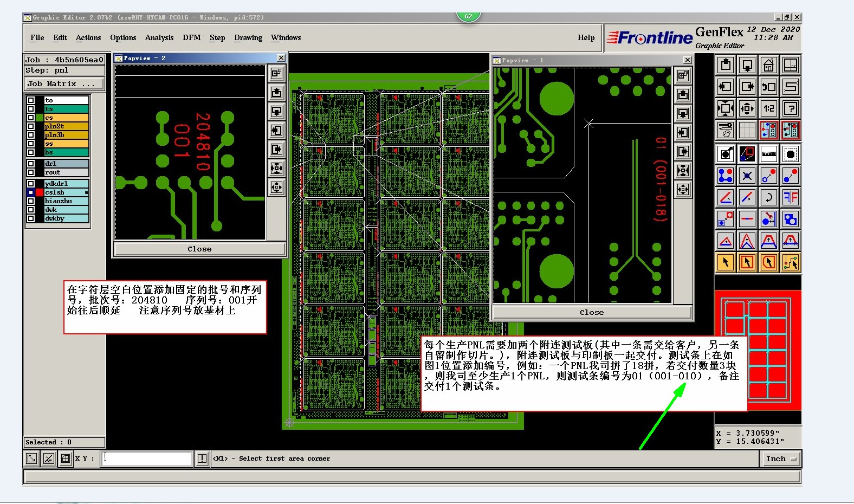Toggle the 'to' layer checkbox

(x=31, y=100)
